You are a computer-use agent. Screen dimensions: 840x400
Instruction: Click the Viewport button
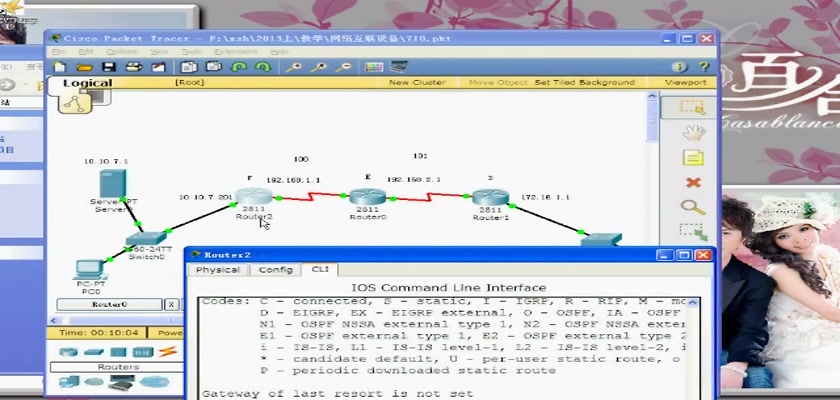coord(686,82)
